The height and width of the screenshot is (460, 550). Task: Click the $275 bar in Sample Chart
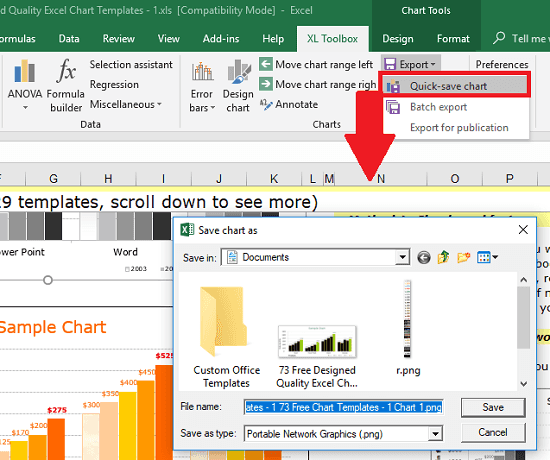[x=56, y=439]
